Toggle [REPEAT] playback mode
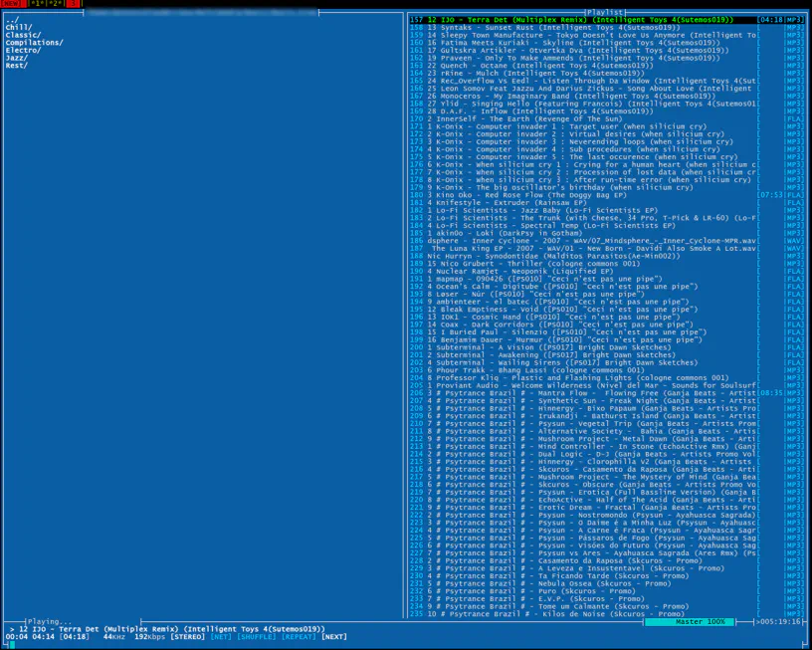Viewport: 812px width, 650px height. point(299,636)
